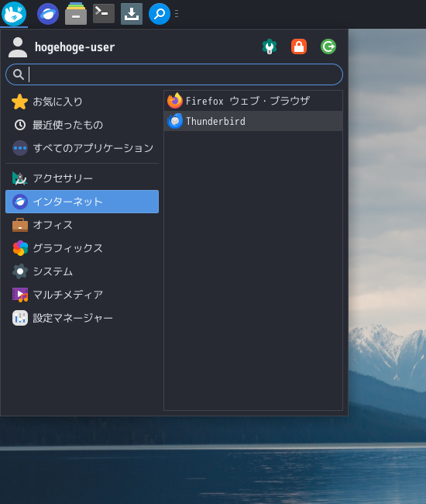This screenshot has width=426, height=504.
Task: Launch Thunderbird mail client
Action: pos(253,121)
